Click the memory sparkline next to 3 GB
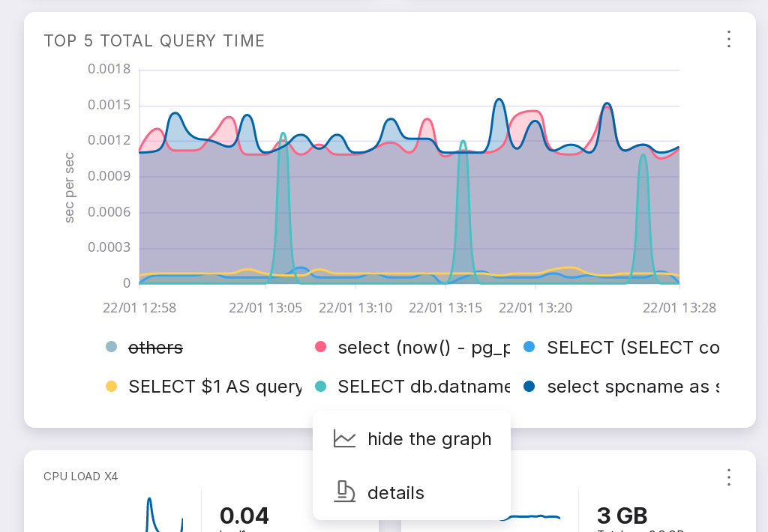The width and height of the screenshot is (768, 532). (532, 516)
